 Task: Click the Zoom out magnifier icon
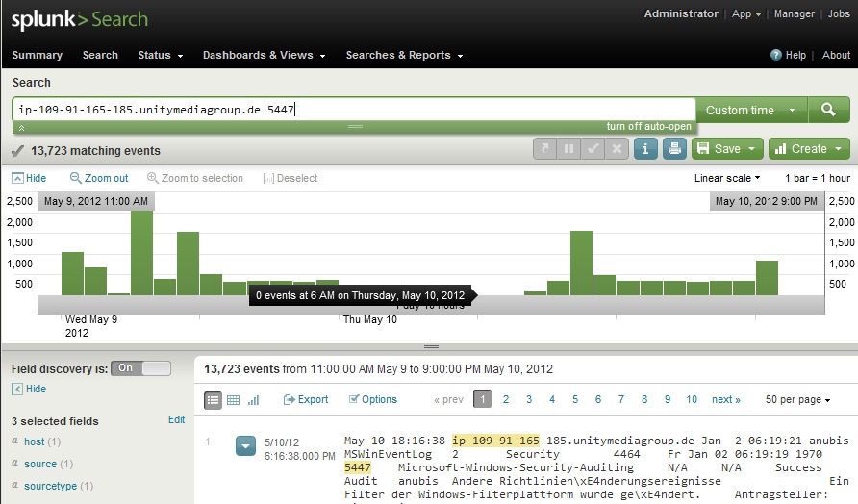[76, 178]
